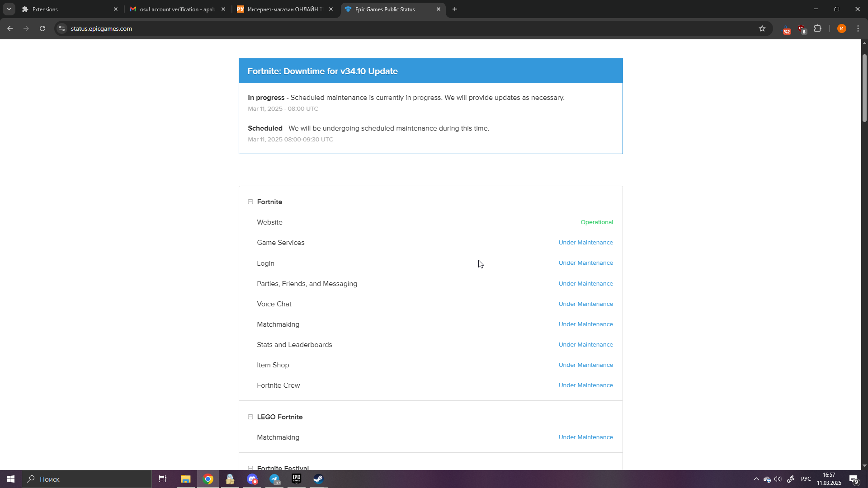The height and width of the screenshot is (488, 868).
Task: Open File Explorer from taskbar
Action: pos(185,479)
